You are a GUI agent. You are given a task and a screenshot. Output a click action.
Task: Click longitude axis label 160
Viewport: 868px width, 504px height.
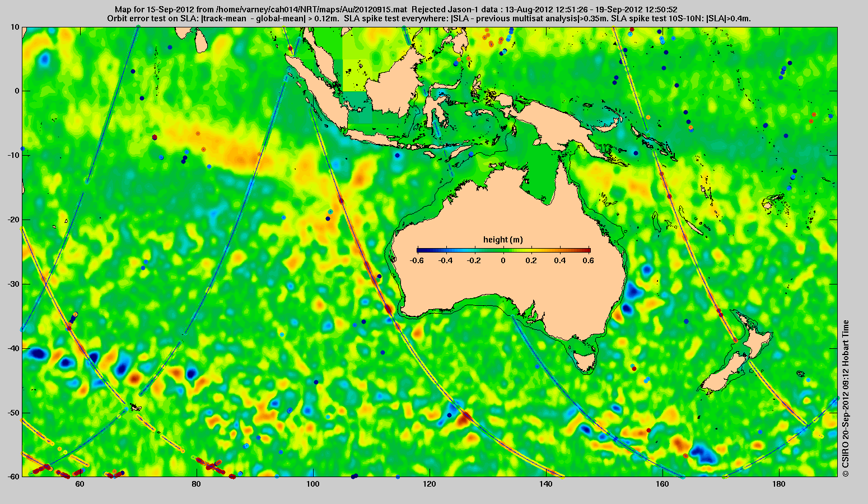click(x=662, y=484)
